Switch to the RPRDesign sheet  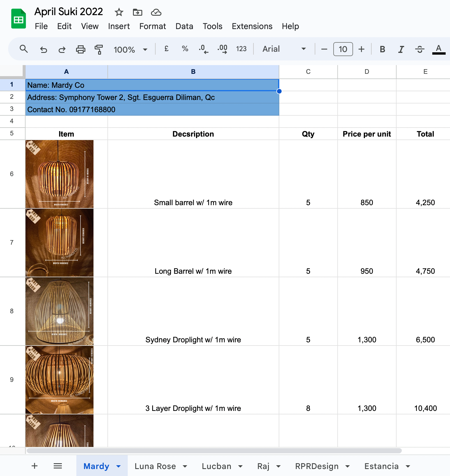(317, 466)
